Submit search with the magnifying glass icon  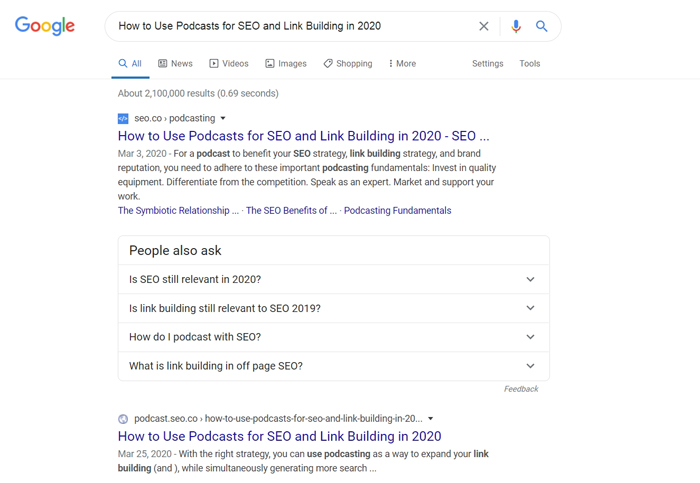tap(542, 26)
